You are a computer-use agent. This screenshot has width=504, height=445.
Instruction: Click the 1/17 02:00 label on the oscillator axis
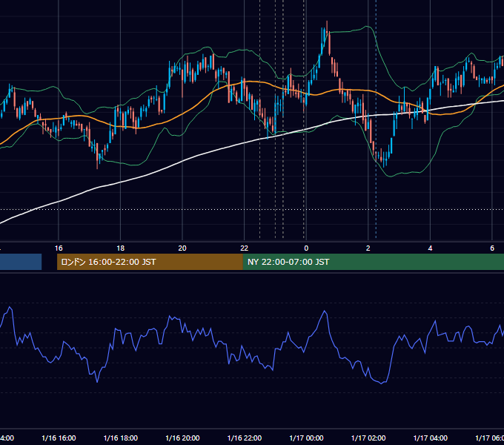pyautogui.click(x=368, y=438)
